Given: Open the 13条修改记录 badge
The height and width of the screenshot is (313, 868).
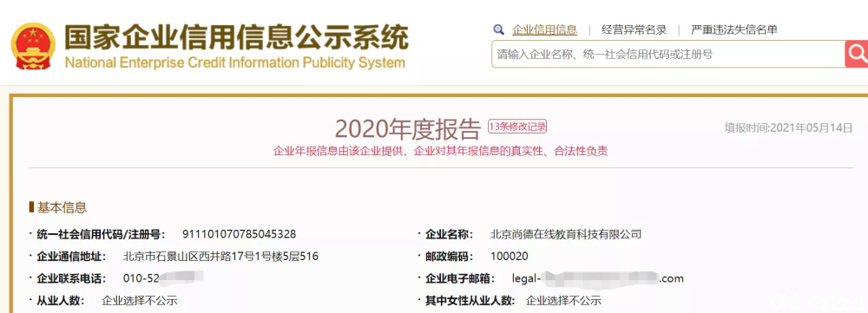Looking at the screenshot, I should [517, 126].
